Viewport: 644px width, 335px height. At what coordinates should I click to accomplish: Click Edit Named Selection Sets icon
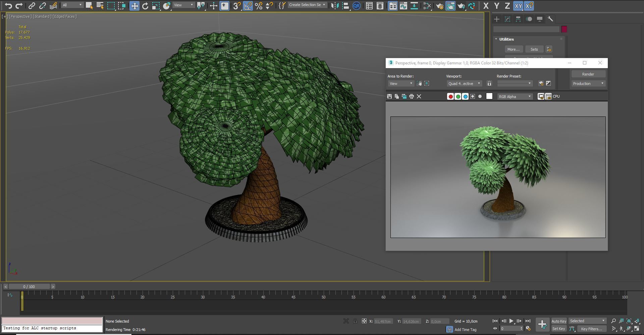coord(282,6)
